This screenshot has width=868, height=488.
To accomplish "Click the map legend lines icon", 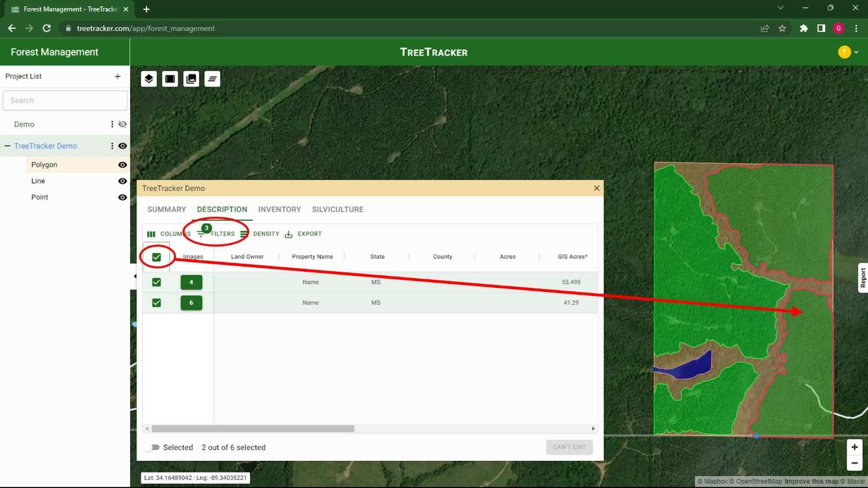I will point(212,79).
